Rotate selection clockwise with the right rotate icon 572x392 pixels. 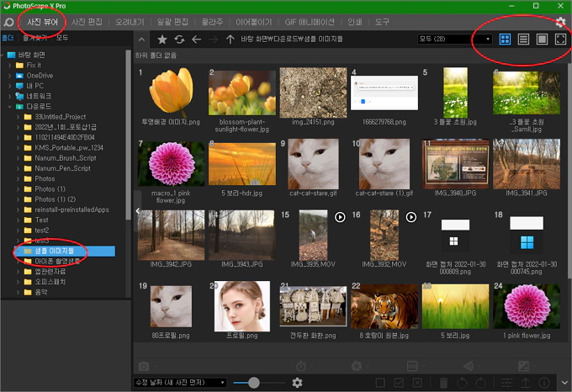coord(481,383)
